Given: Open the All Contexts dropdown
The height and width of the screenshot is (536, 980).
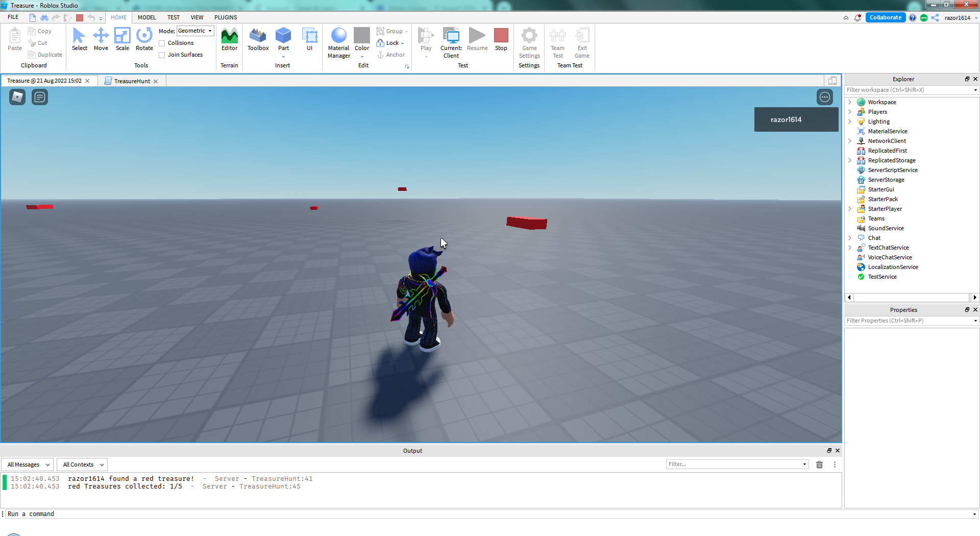Looking at the screenshot, I should [82, 465].
